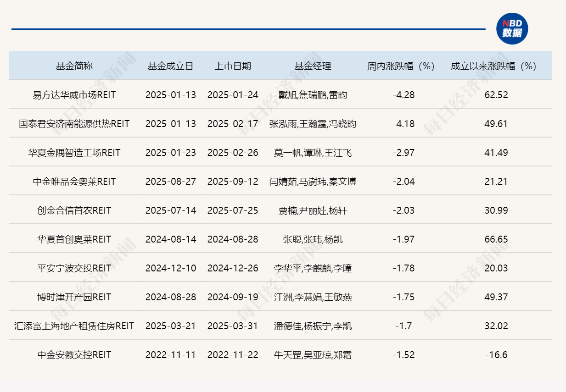Click managers 戴旭,焦瑞鹏,雷昀
The width and height of the screenshot is (566, 392).
tap(313, 95)
